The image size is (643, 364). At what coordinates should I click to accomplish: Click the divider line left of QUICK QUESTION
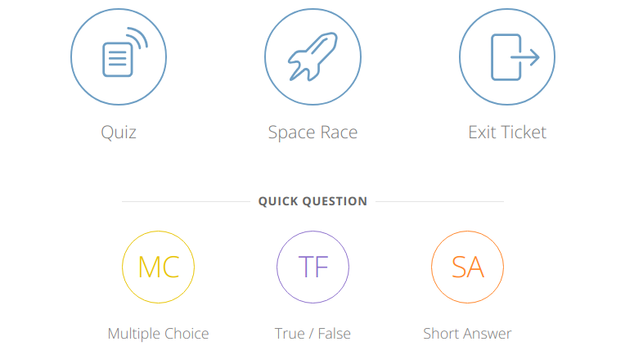click(186, 202)
